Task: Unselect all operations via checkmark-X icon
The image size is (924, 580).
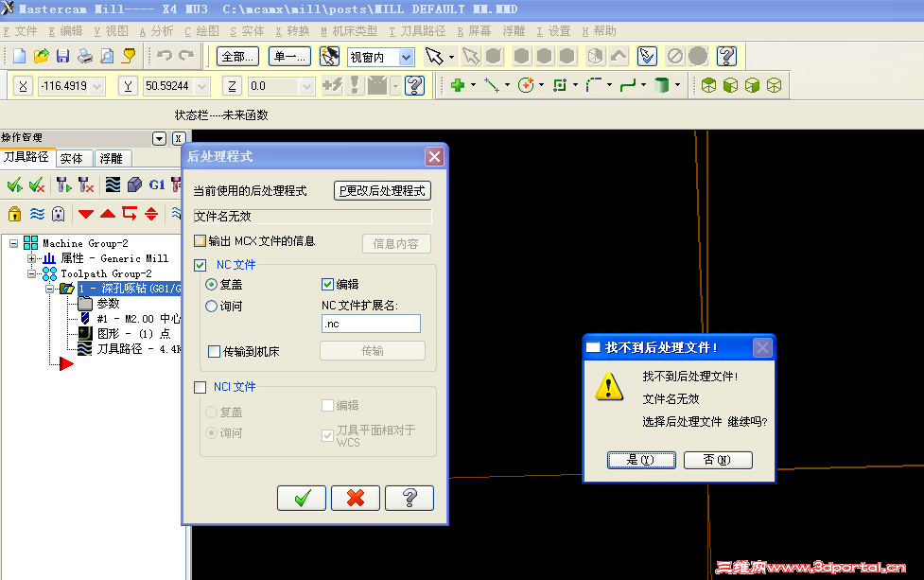Action: coord(37,185)
